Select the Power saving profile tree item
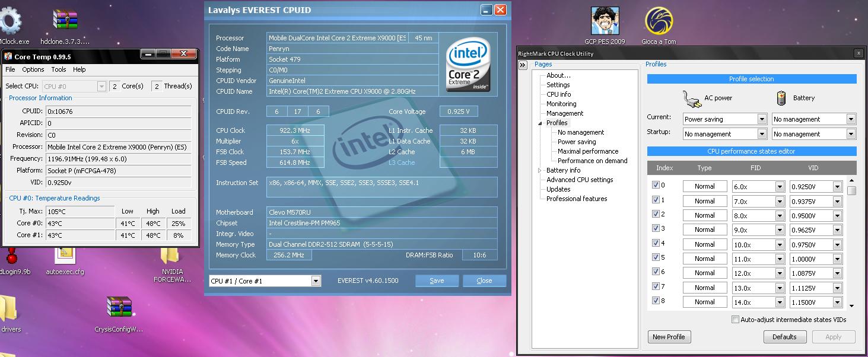 pos(577,142)
